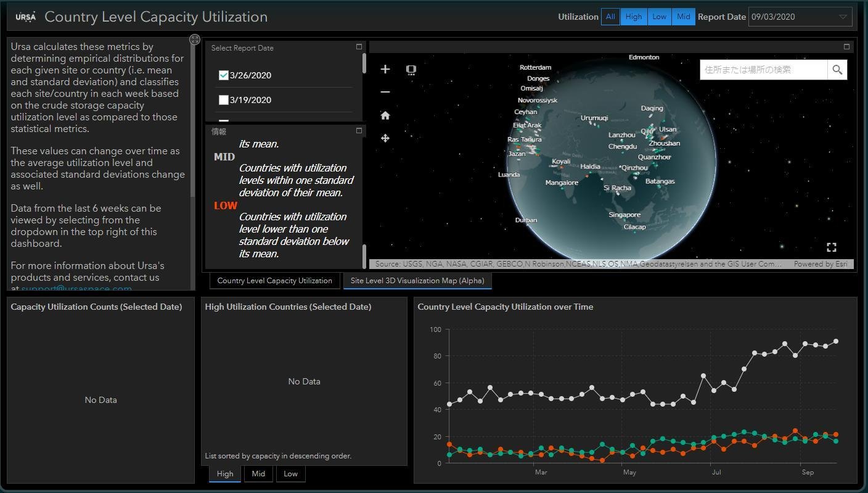Click the last white data point on chart

click(836, 341)
